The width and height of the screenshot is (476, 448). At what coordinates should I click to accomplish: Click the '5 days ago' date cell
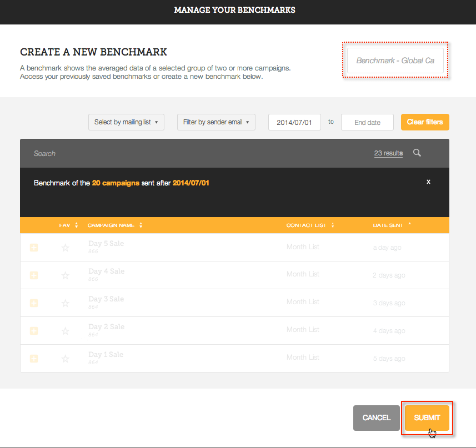[x=389, y=359]
